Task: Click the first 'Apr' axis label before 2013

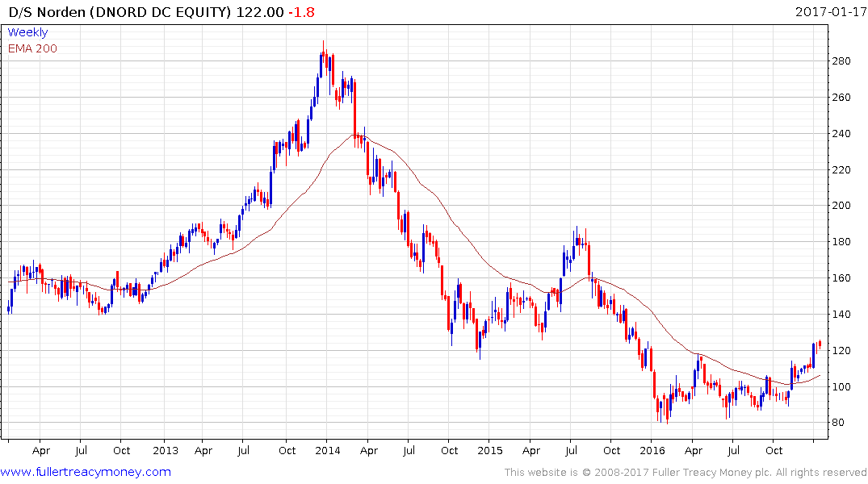Action: pyautogui.click(x=41, y=451)
